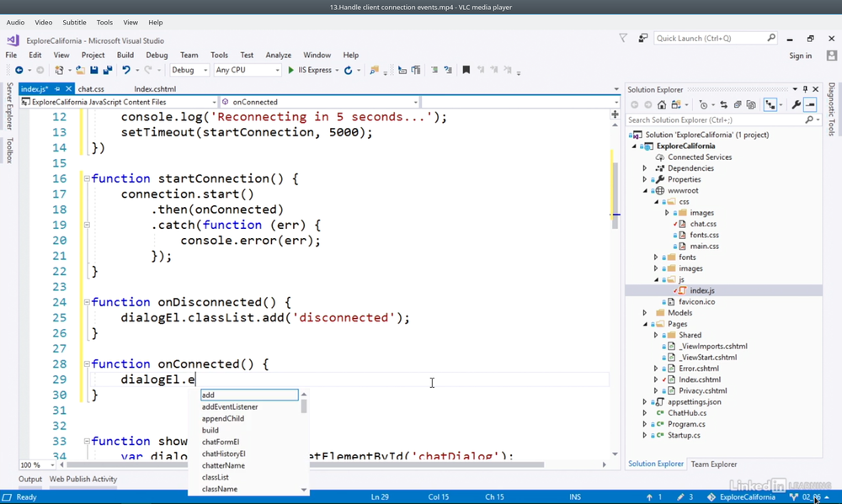Expand the Dependencies node
Screen dimensions: 842x504
(645, 168)
